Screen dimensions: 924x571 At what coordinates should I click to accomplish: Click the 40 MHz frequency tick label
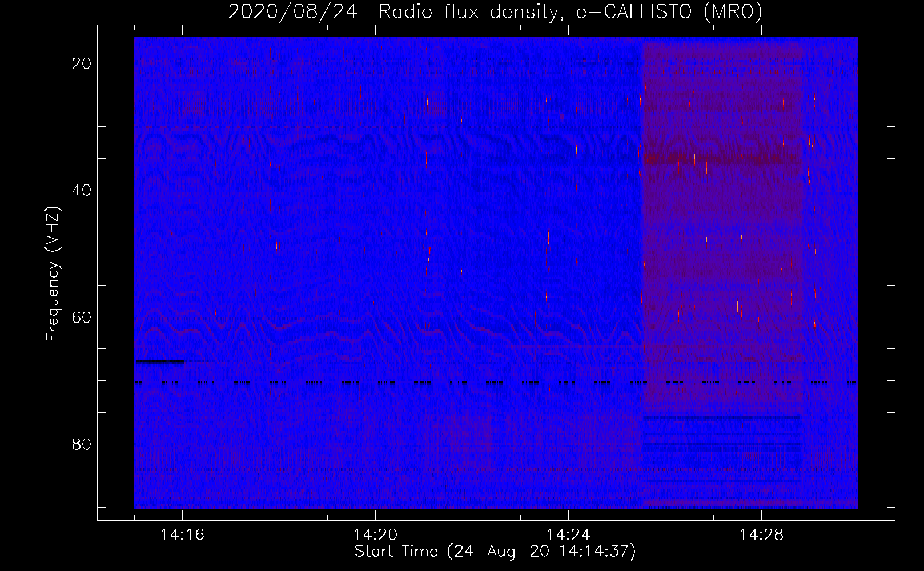pos(82,190)
